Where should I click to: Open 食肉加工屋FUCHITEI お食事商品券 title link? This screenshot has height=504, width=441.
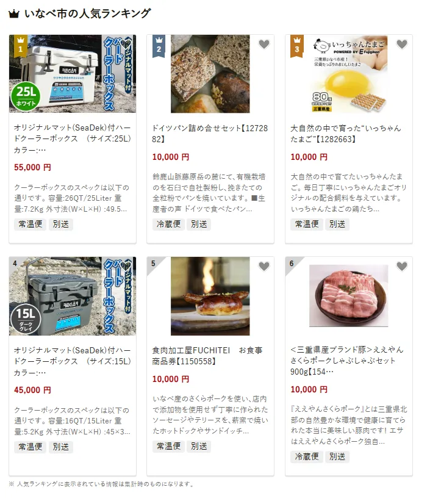tap(207, 356)
